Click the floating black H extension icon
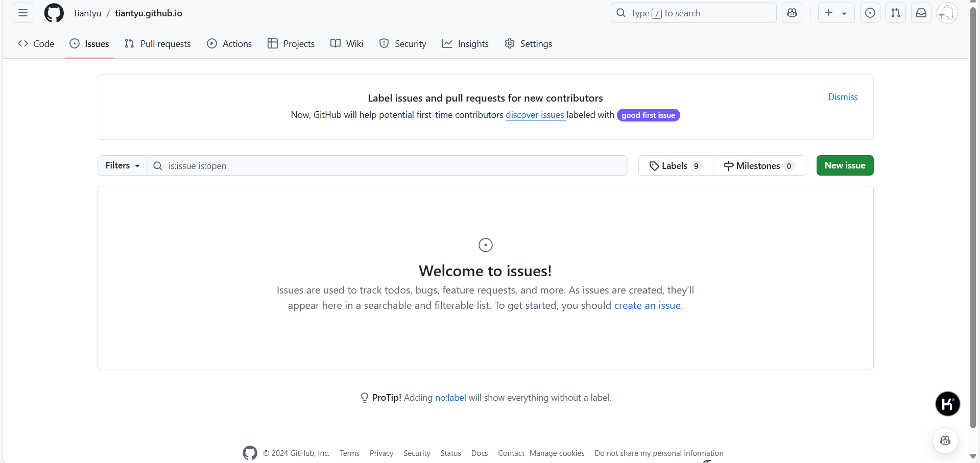The height and width of the screenshot is (463, 980). click(x=947, y=404)
